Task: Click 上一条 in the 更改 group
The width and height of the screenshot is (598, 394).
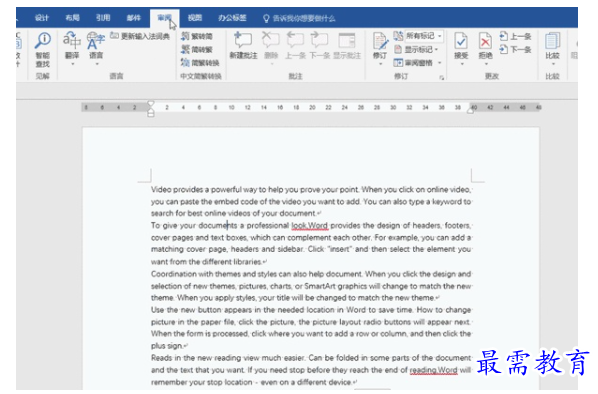Action: [x=516, y=36]
